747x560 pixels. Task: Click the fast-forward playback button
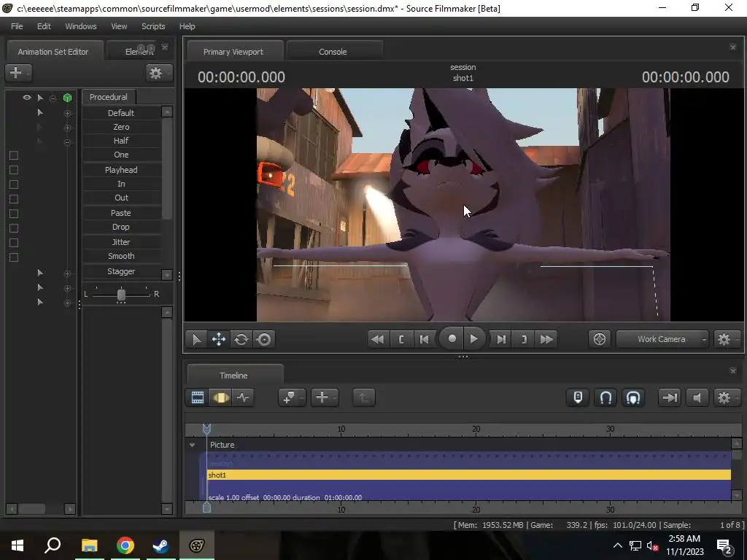pos(546,340)
